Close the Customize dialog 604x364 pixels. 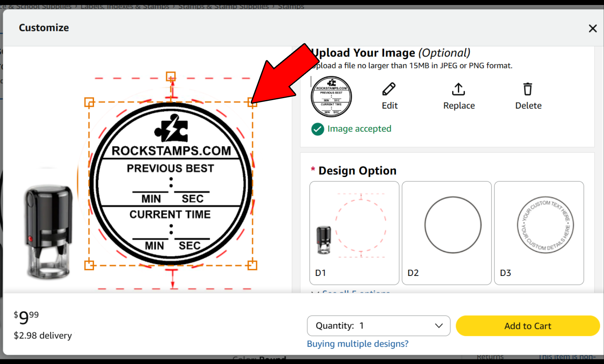[x=592, y=28]
